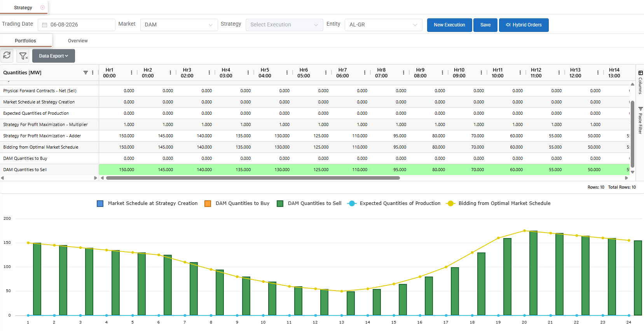Toggle Market Schedule at Strategy Creation legend
The height and width of the screenshot is (331, 644).
(147, 203)
